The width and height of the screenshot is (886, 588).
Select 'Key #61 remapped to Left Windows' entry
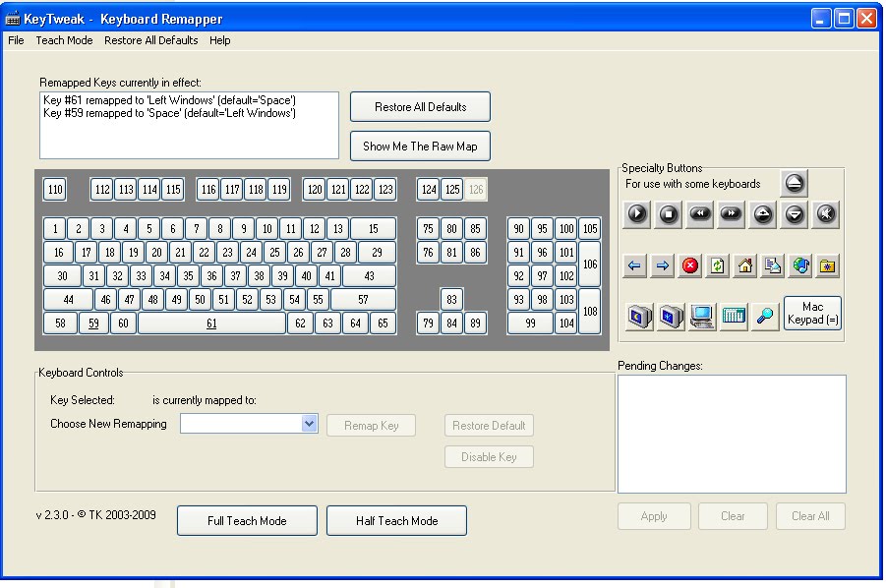[x=169, y=100]
